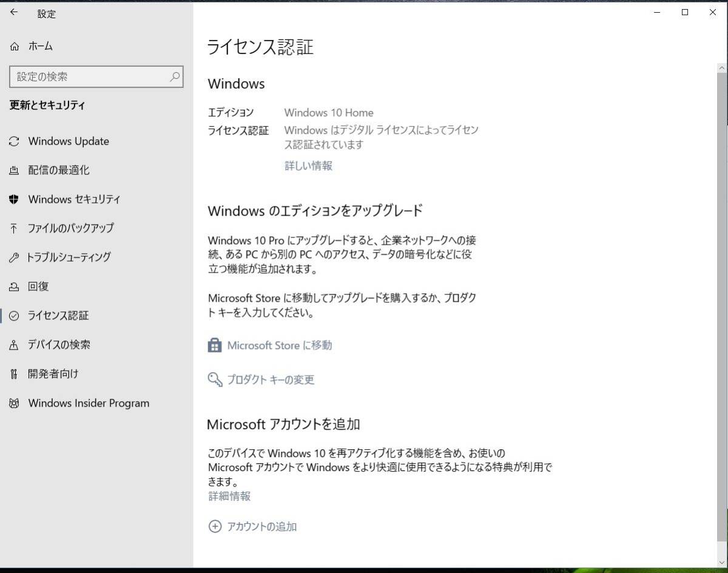Click アカウントの追加 link

coord(261,527)
